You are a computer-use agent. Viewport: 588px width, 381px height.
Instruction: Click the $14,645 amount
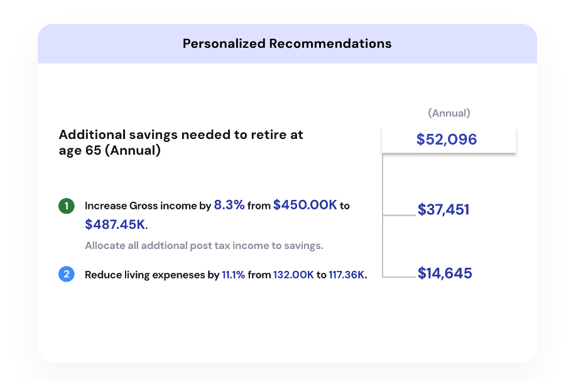click(x=445, y=273)
